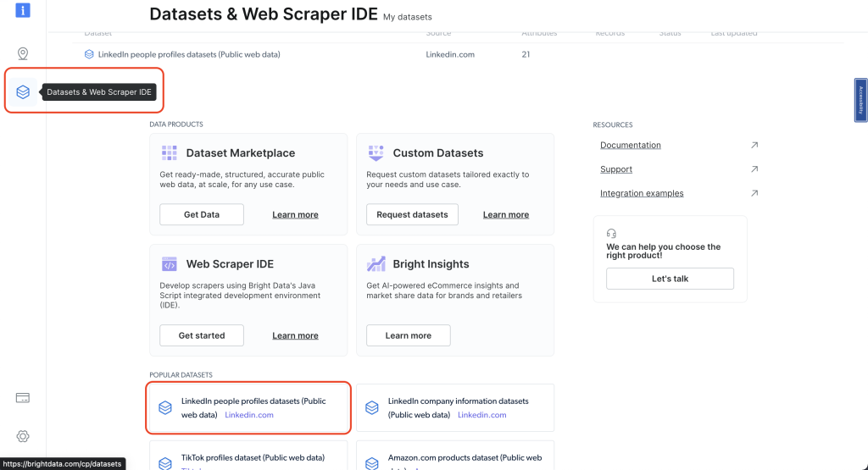The height and width of the screenshot is (470, 868).
Task: Open the Accessibility tab on right edge
Action: (x=860, y=100)
